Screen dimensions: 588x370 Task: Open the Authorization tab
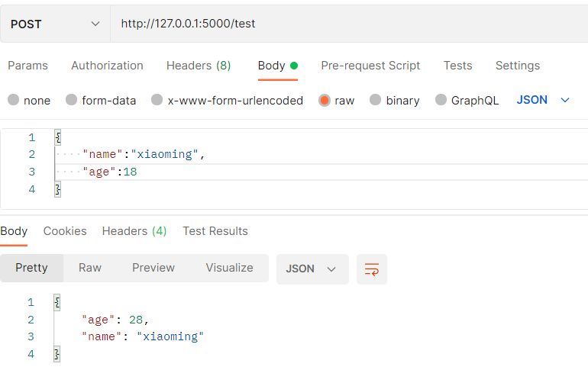[107, 66]
